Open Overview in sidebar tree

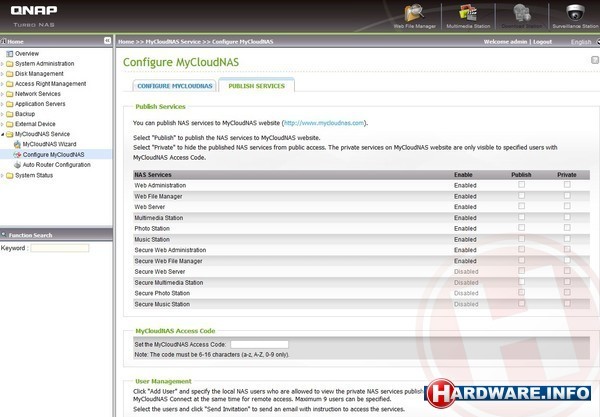(27, 54)
